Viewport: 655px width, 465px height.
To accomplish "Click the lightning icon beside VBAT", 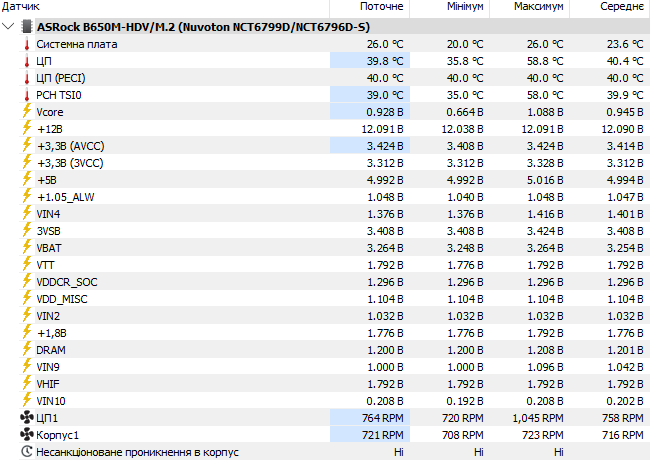I will tap(27, 247).
